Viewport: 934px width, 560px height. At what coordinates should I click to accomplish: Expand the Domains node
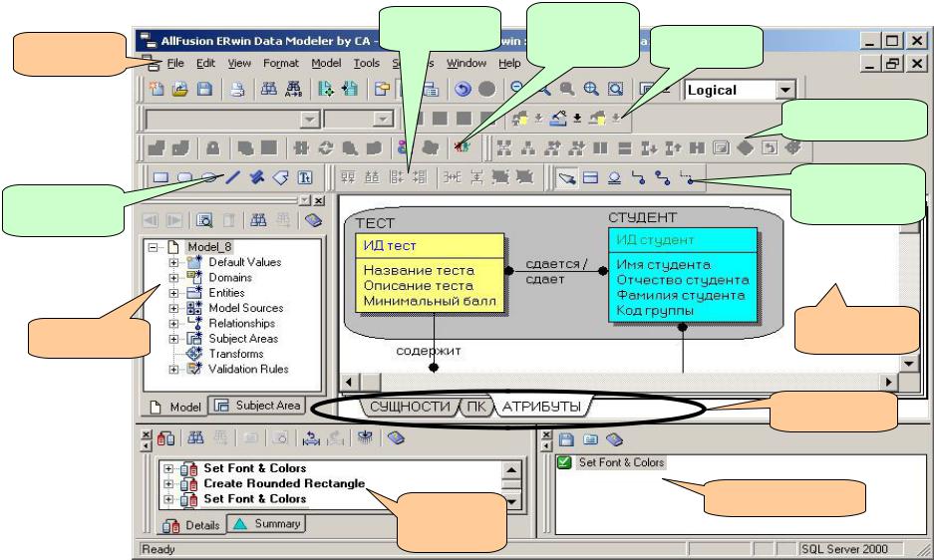tap(172, 278)
